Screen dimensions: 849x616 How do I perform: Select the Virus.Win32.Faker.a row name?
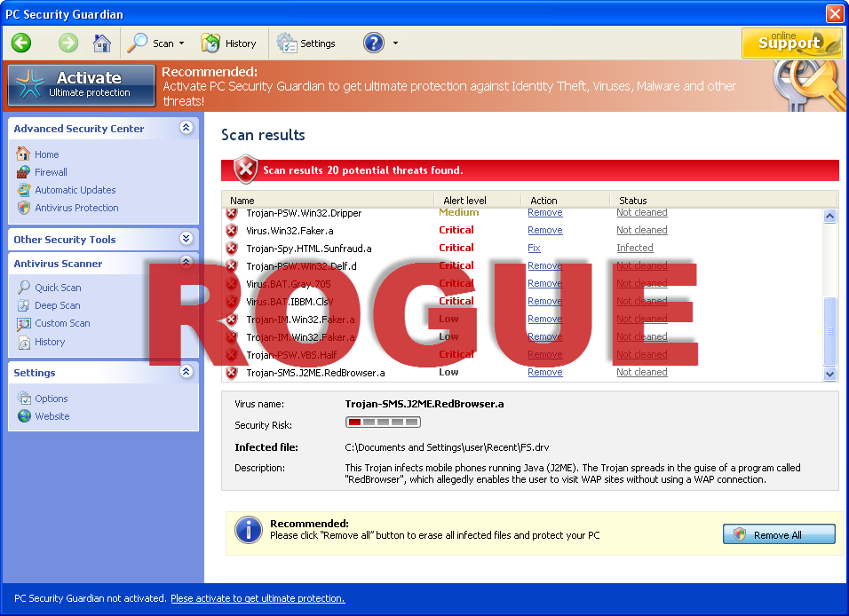(x=290, y=231)
